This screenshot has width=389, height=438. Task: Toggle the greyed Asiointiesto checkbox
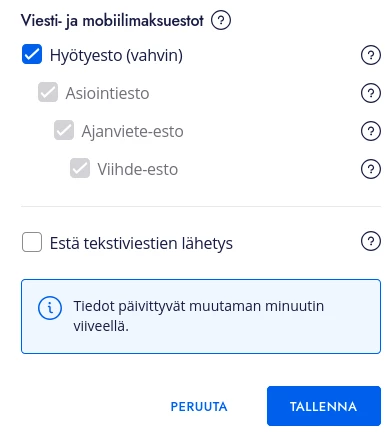pyautogui.click(x=48, y=92)
